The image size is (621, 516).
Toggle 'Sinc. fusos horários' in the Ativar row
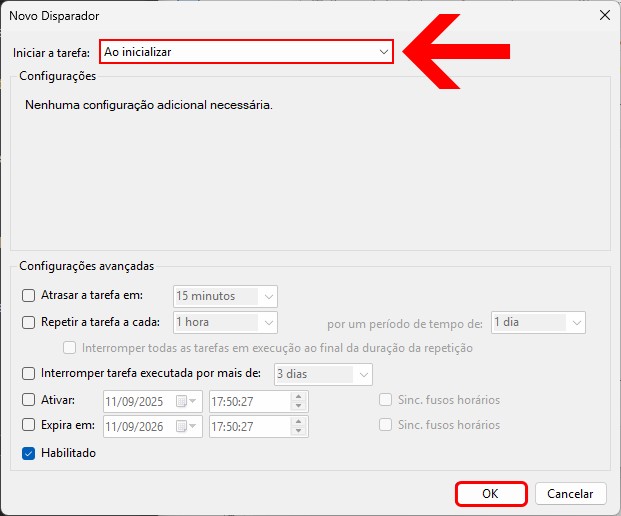385,400
